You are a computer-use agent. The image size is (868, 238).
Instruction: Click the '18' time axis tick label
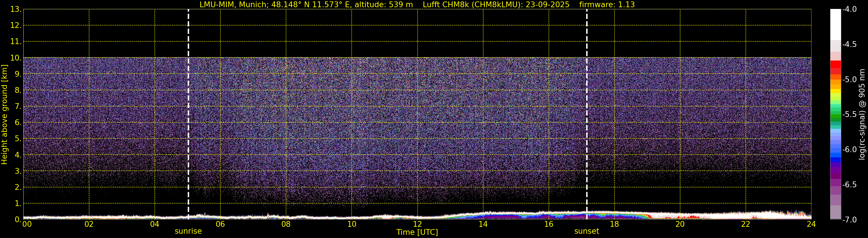tap(615, 224)
